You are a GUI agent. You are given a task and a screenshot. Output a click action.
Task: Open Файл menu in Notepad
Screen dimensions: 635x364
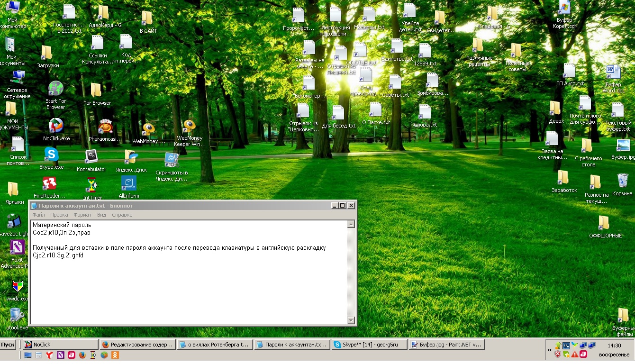38,215
